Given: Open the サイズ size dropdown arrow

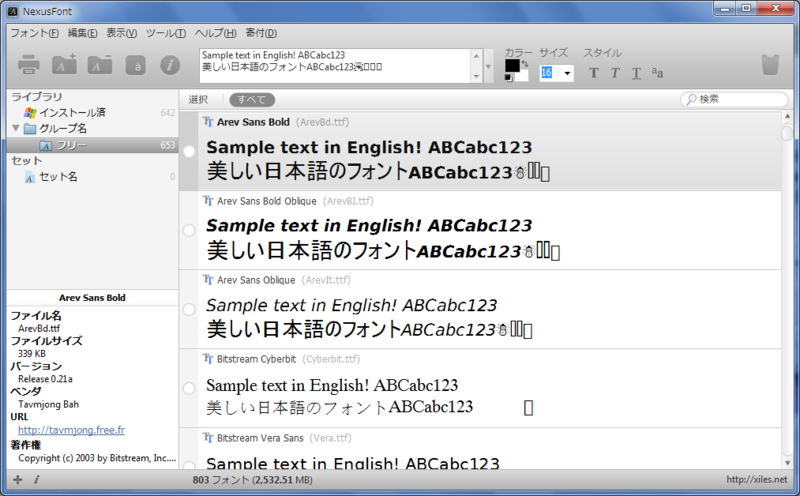Looking at the screenshot, I should click(567, 73).
